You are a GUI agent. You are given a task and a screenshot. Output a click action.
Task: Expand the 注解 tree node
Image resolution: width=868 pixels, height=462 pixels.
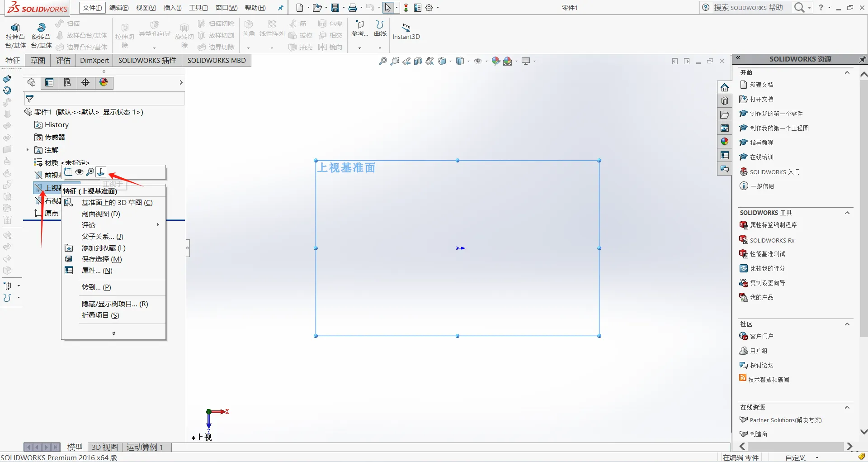[27, 150]
